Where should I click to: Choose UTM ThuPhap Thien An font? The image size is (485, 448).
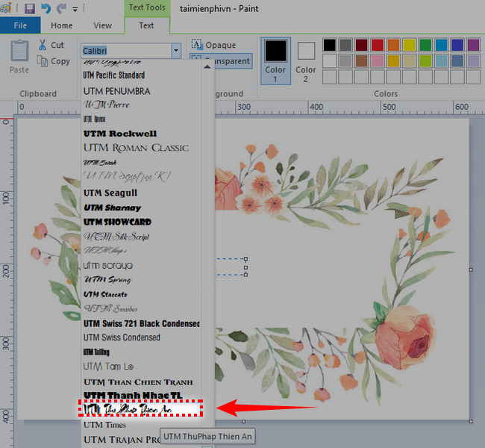141,409
